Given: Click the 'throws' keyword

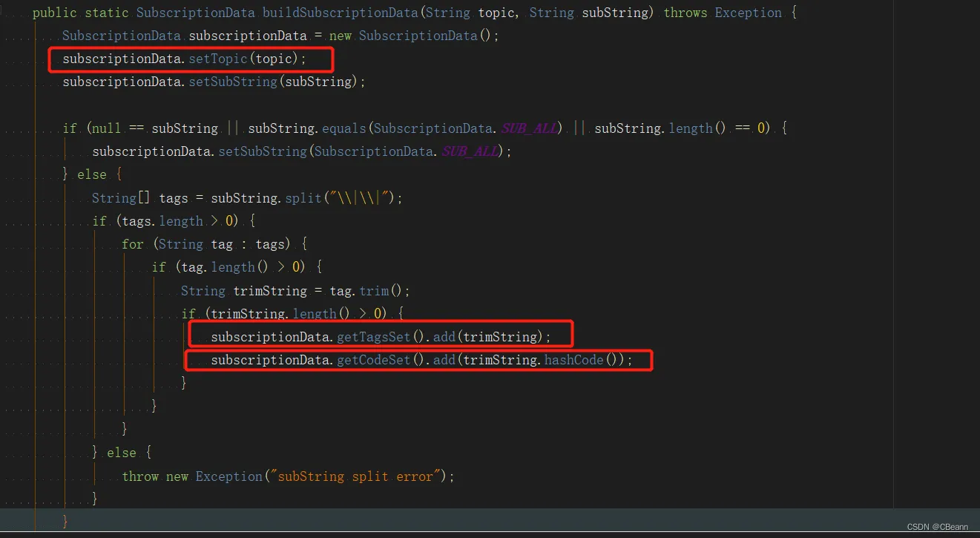Looking at the screenshot, I should click(685, 13).
